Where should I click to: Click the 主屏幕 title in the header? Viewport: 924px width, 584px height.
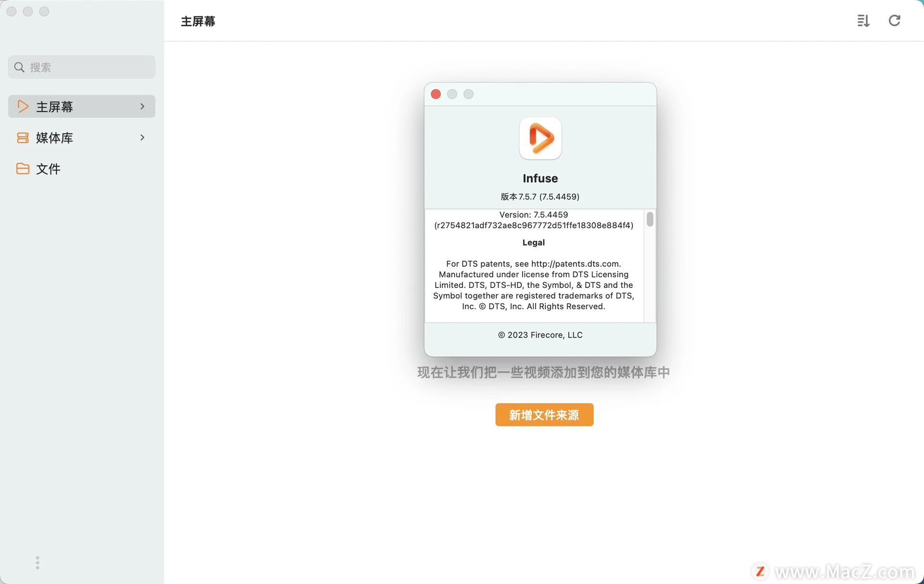point(198,21)
